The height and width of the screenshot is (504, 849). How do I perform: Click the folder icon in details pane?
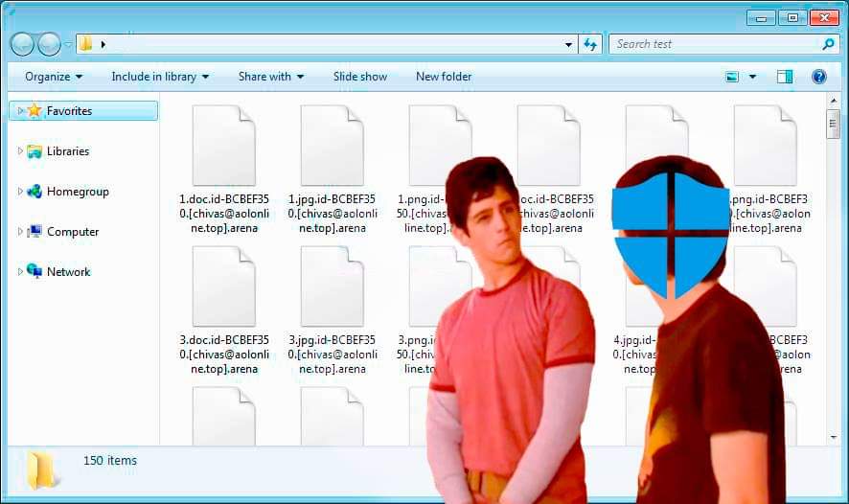[x=42, y=471]
